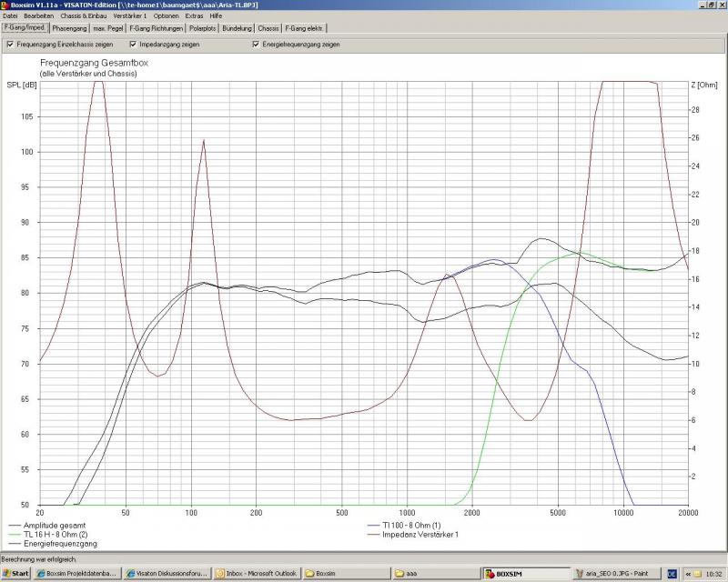Select the max. Pegel tab
This screenshot has height=582, width=728.
click(108, 28)
